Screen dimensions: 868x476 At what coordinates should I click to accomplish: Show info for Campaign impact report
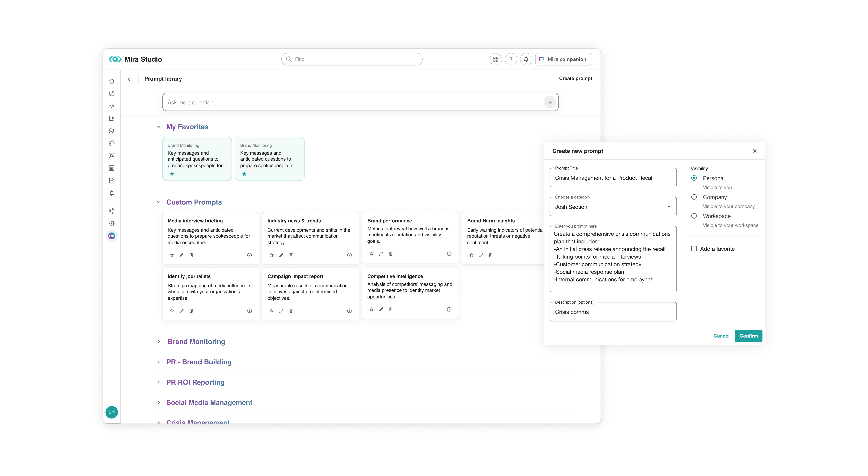click(349, 311)
